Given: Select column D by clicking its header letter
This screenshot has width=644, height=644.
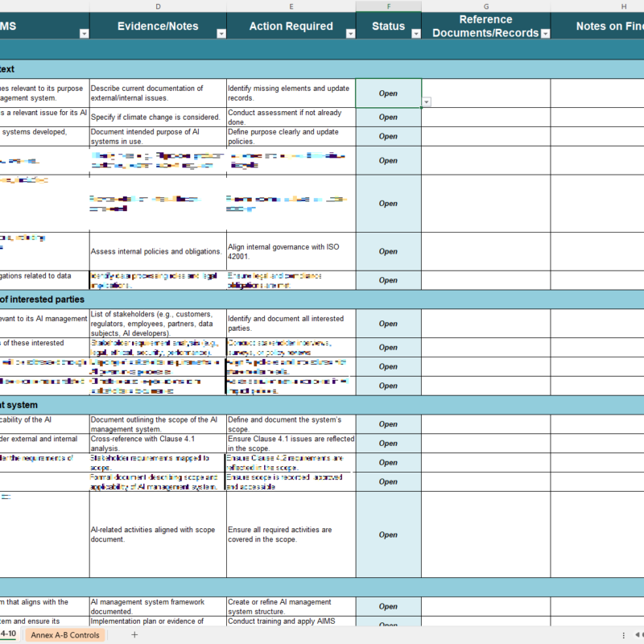Looking at the screenshot, I should (x=158, y=6).
